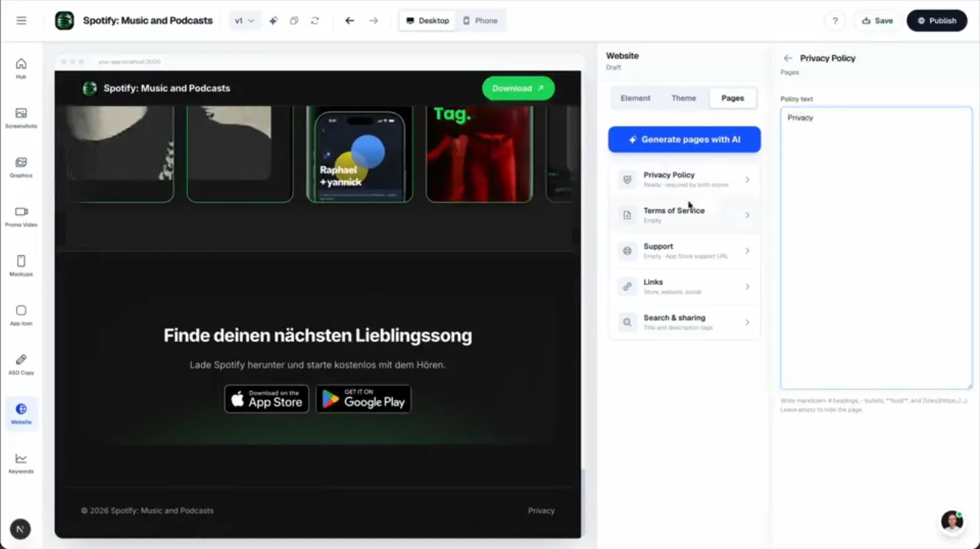The image size is (980, 549).
Task: Click the Links chain icon
Action: (x=627, y=286)
